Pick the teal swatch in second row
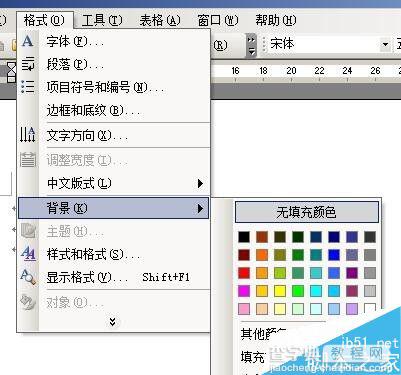The height and width of the screenshot is (375, 401). pyautogui.click(x=316, y=255)
